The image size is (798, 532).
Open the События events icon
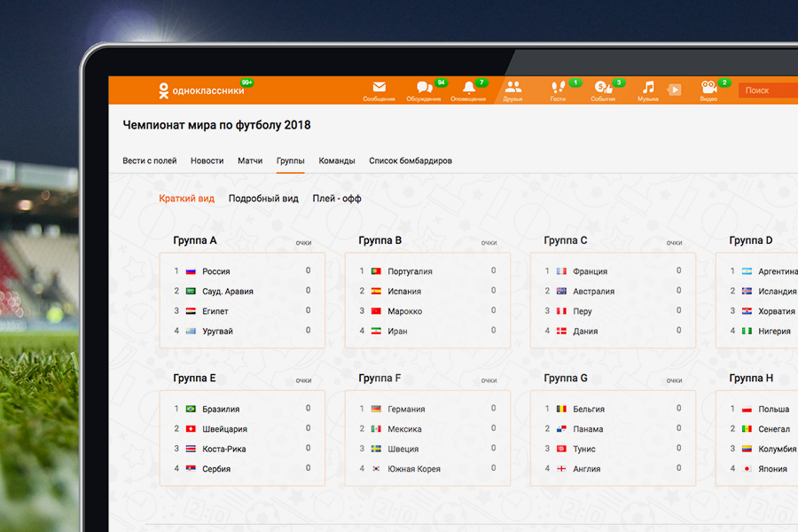click(603, 89)
